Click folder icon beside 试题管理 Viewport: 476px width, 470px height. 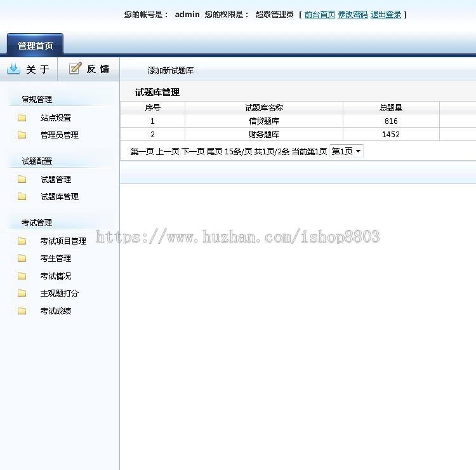[x=22, y=179]
